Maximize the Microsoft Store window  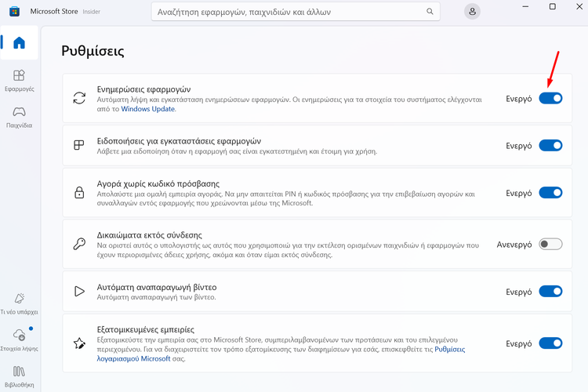pos(553,7)
